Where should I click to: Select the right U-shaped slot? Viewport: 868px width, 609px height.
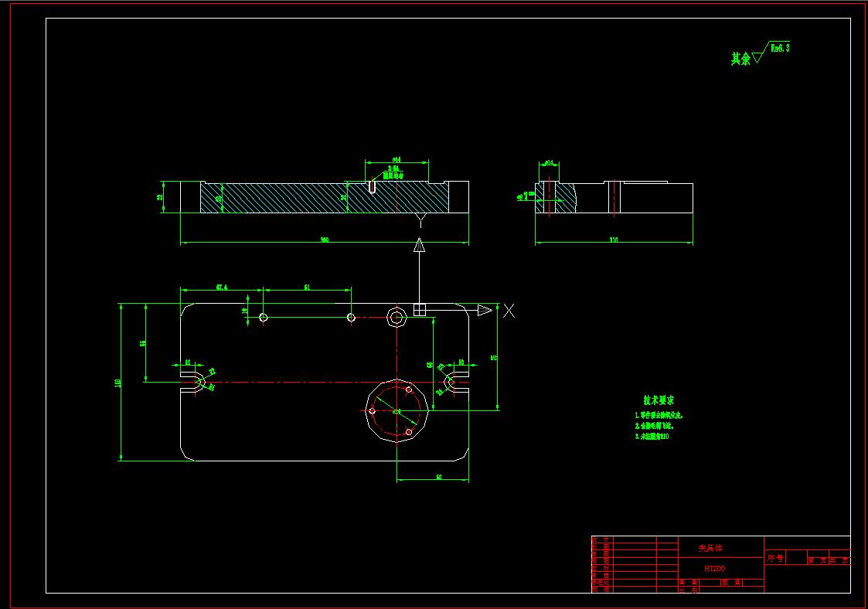tap(457, 382)
